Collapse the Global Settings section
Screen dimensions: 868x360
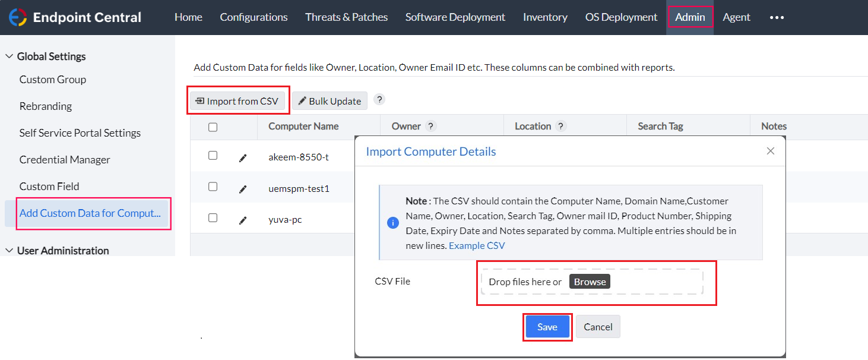tap(9, 56)
